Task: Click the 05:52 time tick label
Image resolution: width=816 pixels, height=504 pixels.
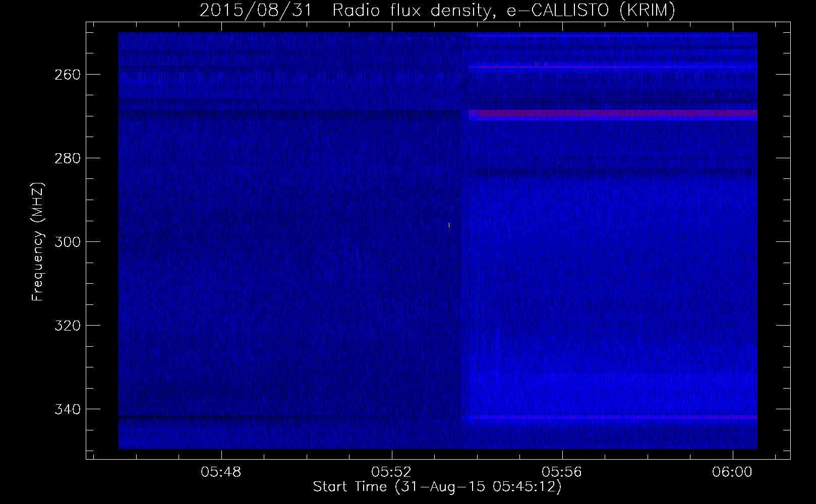Action: pos(392,472)
